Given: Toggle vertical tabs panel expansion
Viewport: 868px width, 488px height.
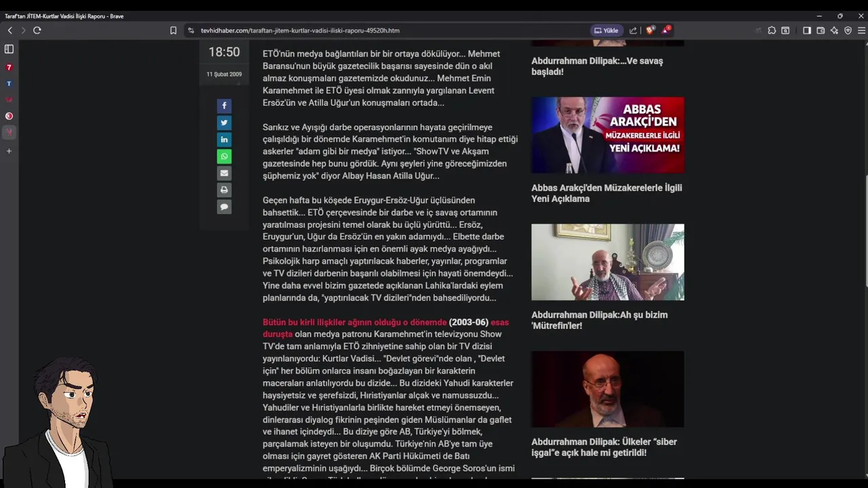Looking at the screenshot, I should (x=9, y=49).
